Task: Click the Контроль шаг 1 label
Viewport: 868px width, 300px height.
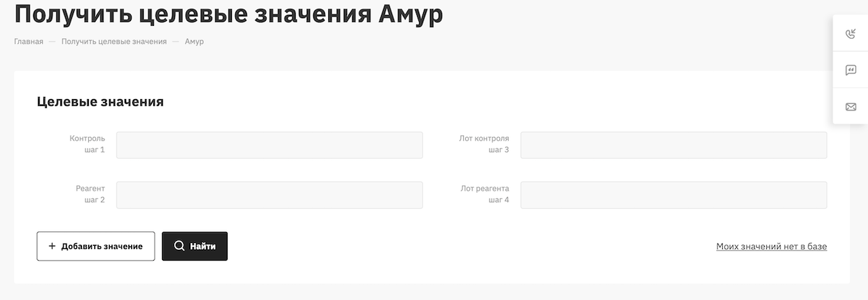Action: (x=87, y=144)
